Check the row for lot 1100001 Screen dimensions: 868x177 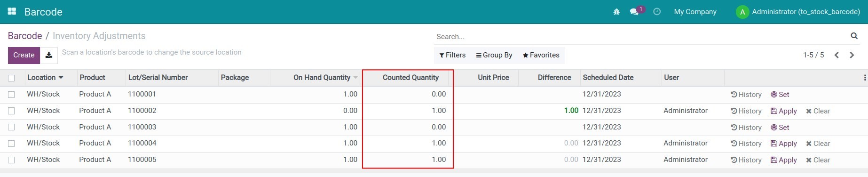coord(11,95)
